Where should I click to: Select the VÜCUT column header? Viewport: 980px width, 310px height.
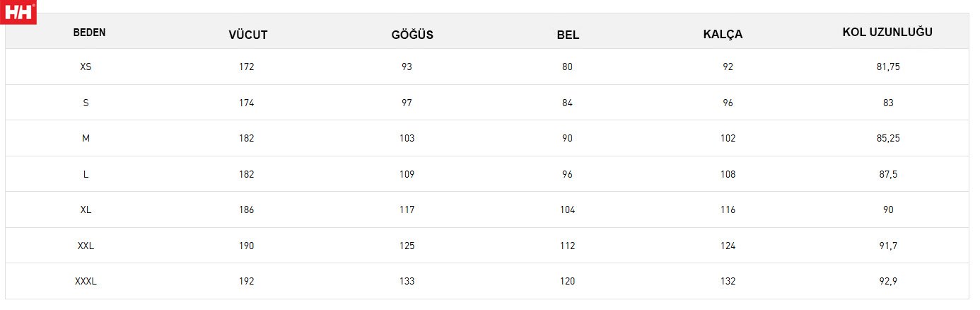pos(248,35)
